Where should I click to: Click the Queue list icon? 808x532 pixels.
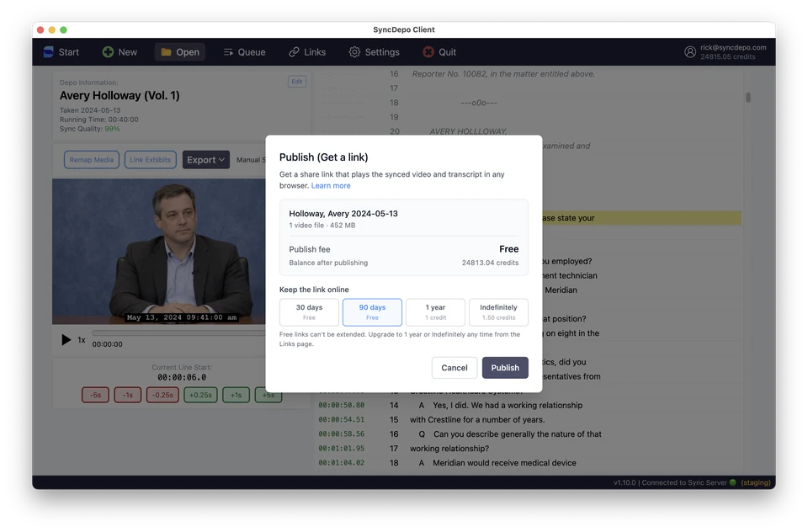228,52
